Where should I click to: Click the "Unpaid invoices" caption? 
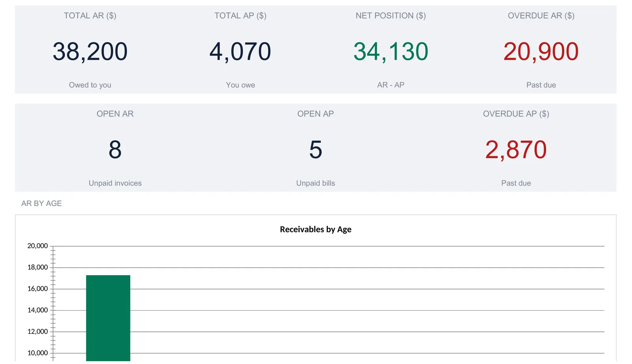(x=115, y=183)
